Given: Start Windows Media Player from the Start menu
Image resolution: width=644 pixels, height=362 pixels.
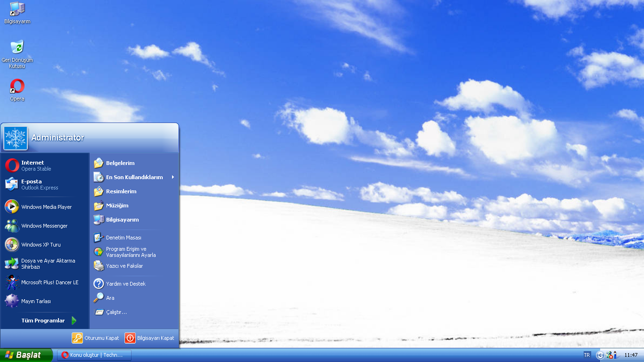Looking at the screenshot, I should click(45, 206).
